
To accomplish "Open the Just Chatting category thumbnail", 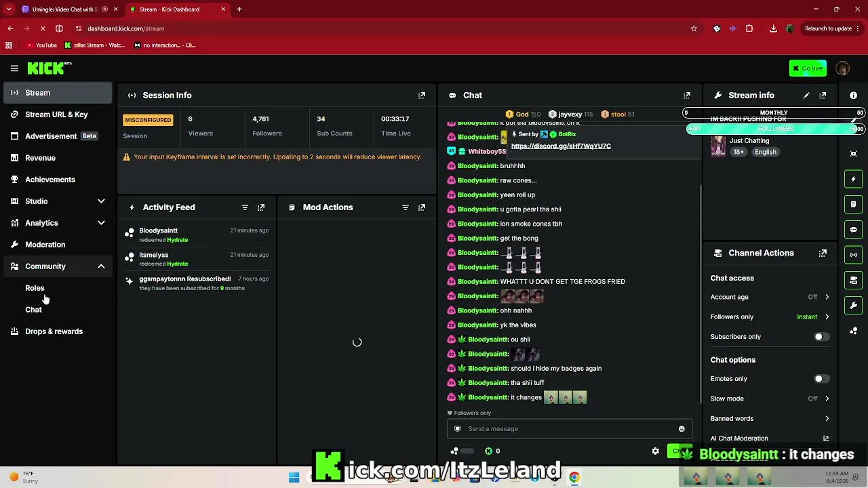I will (718, 146).
